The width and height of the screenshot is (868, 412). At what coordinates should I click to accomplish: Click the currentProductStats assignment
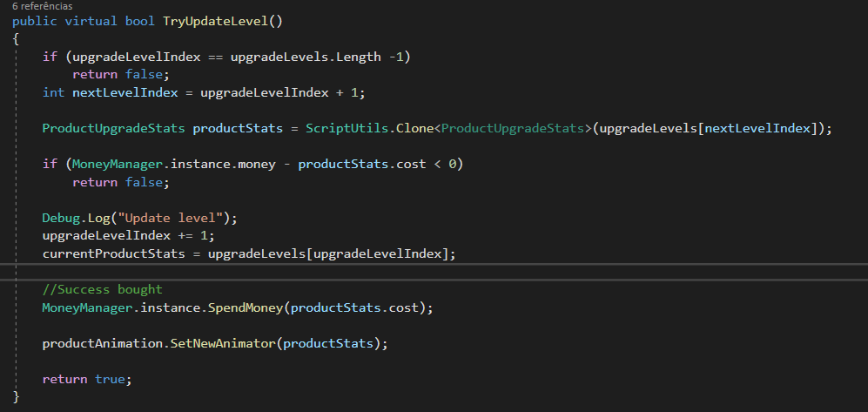(x=249, y=254)
